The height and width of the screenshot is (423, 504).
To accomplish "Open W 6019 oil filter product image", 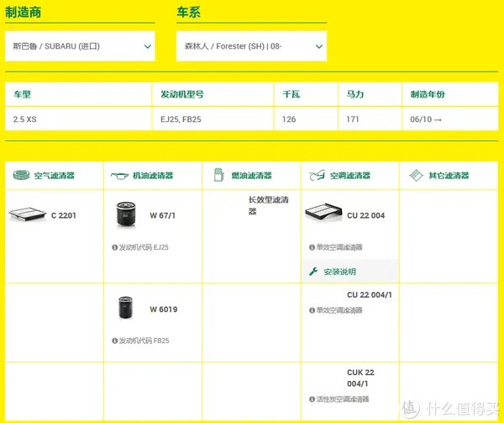I will [126, 308].
